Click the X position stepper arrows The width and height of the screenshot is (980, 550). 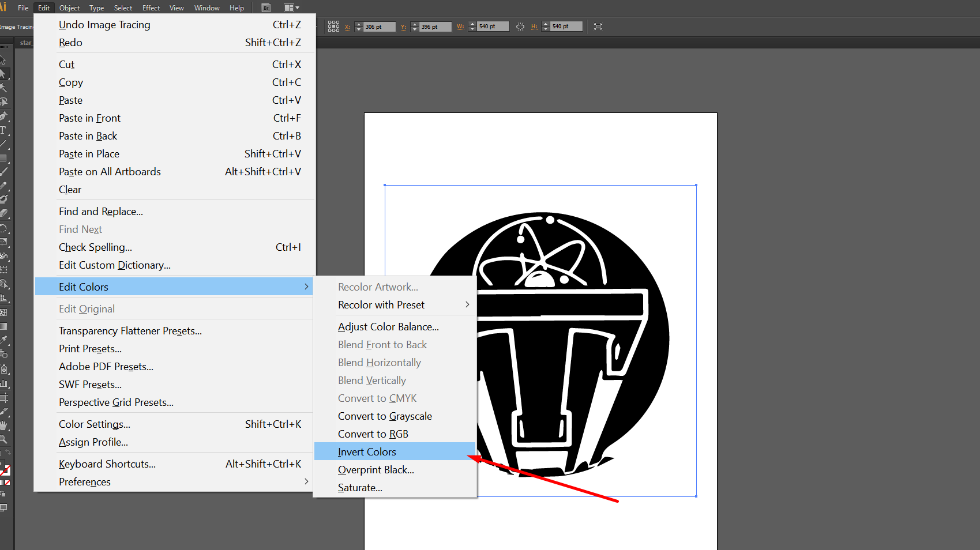click(359, 27)
